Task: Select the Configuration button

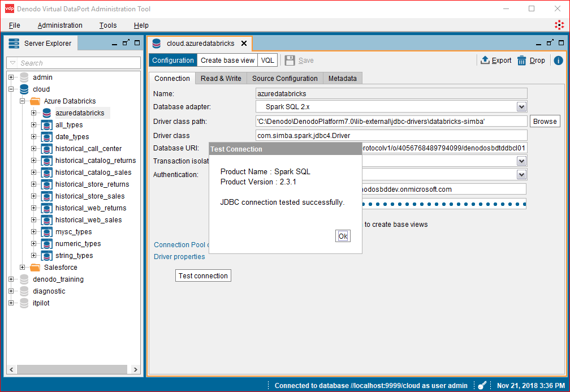Action: [x=172, y=61]
